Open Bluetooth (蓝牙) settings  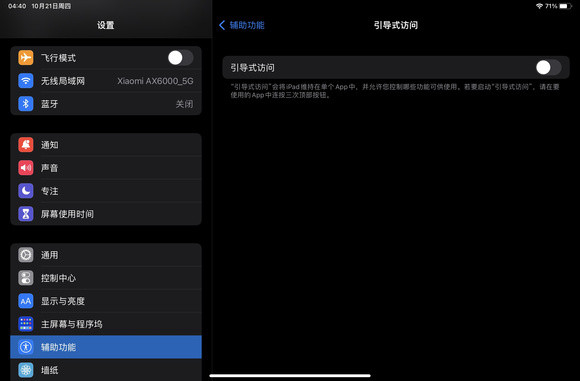pyautogui.click(x=106, y=104)
